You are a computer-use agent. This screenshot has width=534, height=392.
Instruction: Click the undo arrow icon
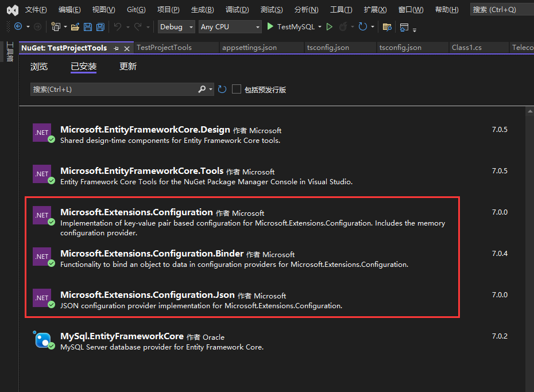pyautogui.click(x=118, y=26)
